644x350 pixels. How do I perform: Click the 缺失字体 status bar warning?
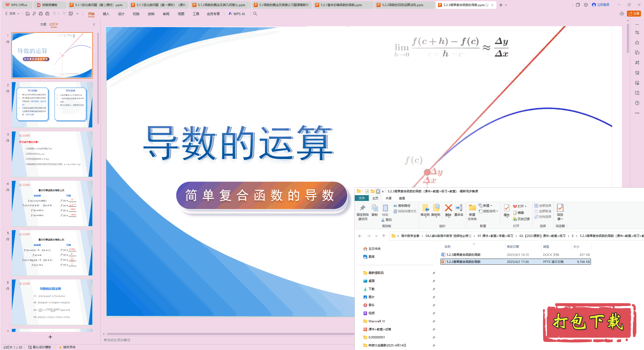(x=67, y=347)
